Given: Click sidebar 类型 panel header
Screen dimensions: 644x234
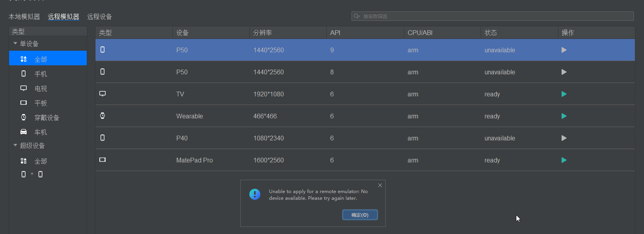Looking at the screenshot, I should click(x=48, y=31).
